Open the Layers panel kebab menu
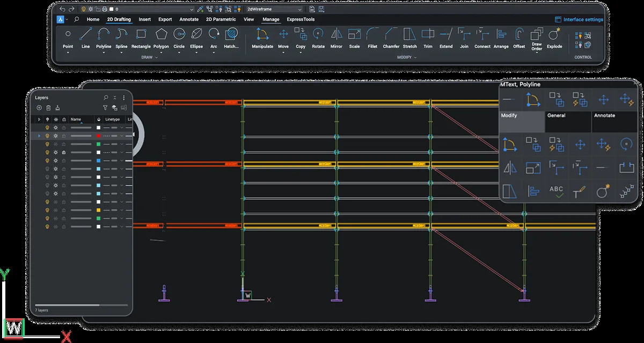The width and height of the screenshot is (644, 343). (124, 98)
